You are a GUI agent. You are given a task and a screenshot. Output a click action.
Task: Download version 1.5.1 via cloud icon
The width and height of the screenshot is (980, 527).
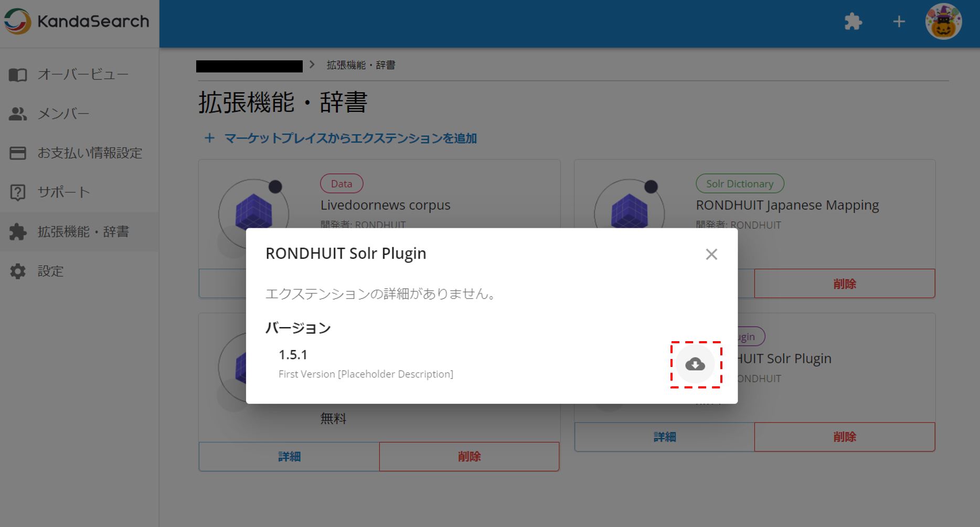click(695, 364)
